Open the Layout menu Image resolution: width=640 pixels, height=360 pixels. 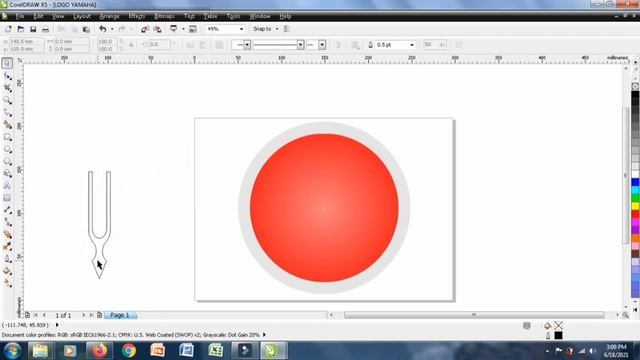click(x=82, y=16)
